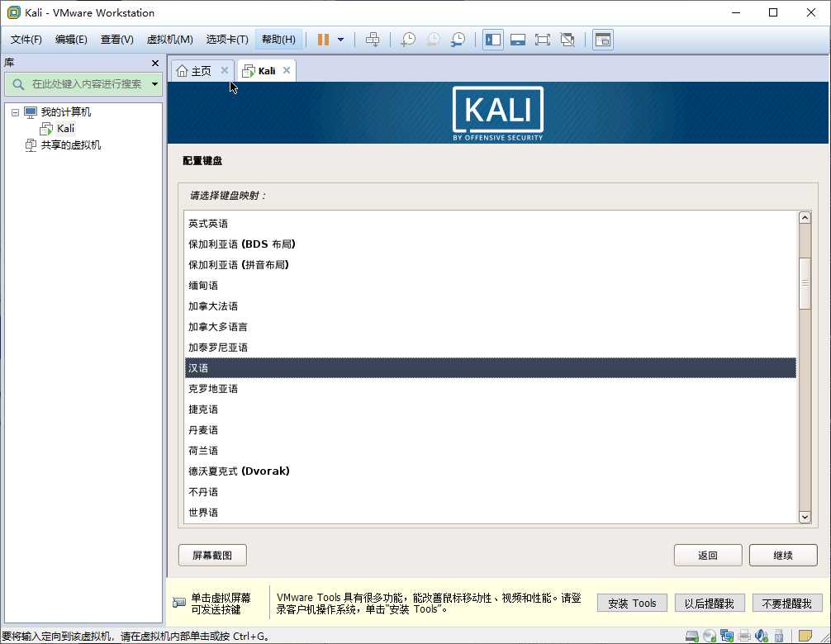Open the 帮助(H) menu
The width and height of the screenshot is (831, 644).
click(278, 40)
